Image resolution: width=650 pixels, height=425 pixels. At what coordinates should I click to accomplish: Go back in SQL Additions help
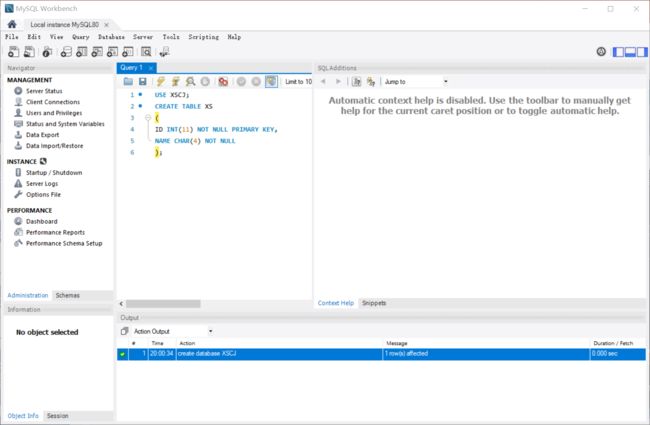[323, 82]
